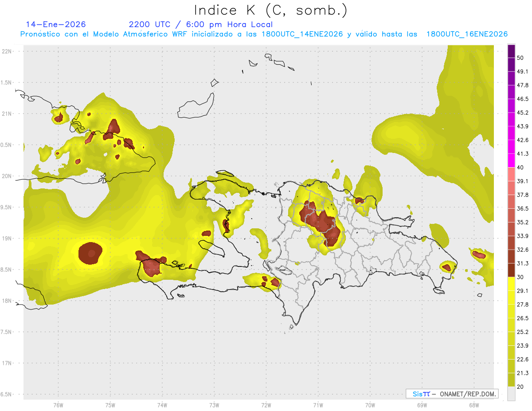Screen dimensions: 532x411
Task: Click the legend value 47.8
Action: click(x=522, y=85)
